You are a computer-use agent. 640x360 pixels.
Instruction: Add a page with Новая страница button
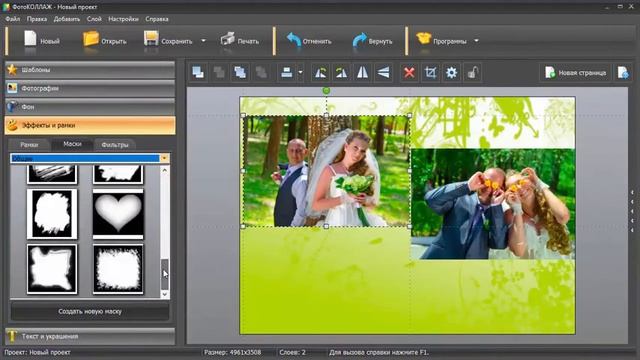(576, 73)
